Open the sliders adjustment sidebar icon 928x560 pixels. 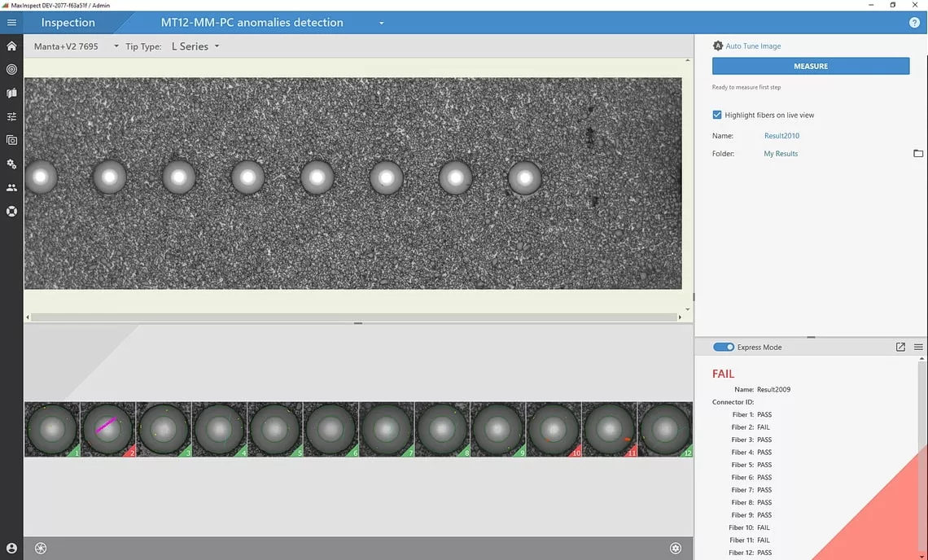coord(12,116)
